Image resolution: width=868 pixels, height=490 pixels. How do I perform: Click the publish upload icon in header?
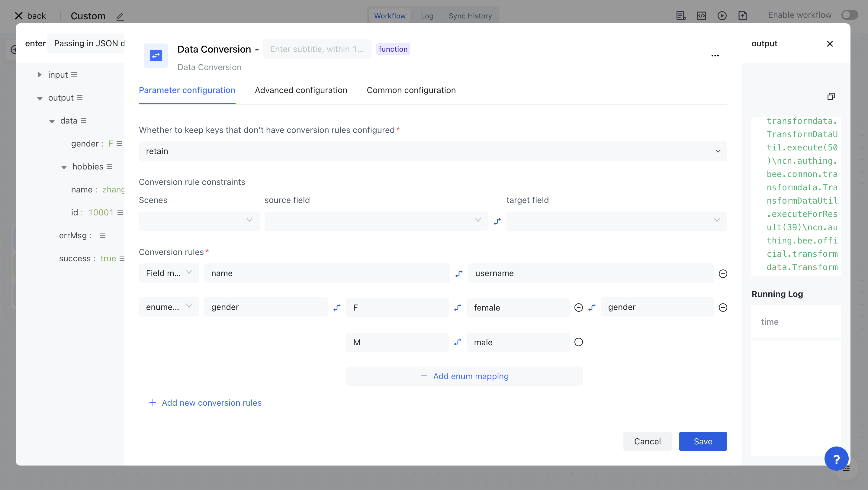coord(743,16)
